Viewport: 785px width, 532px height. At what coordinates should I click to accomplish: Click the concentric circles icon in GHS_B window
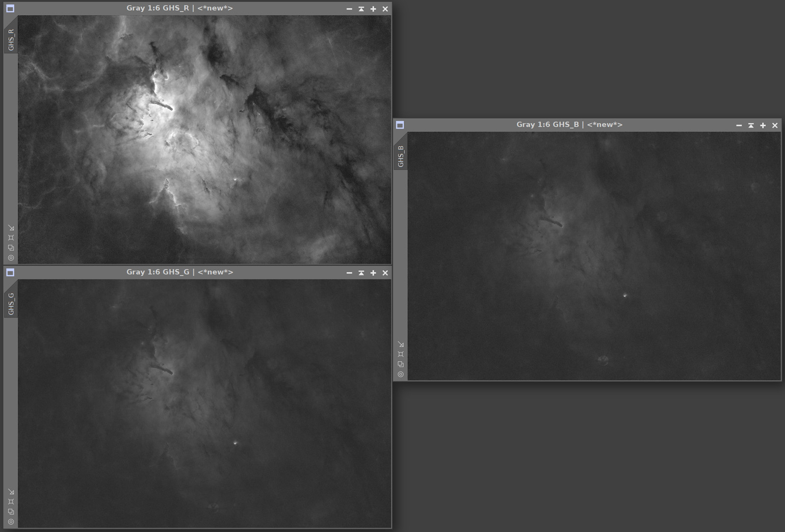click(401, 374)
